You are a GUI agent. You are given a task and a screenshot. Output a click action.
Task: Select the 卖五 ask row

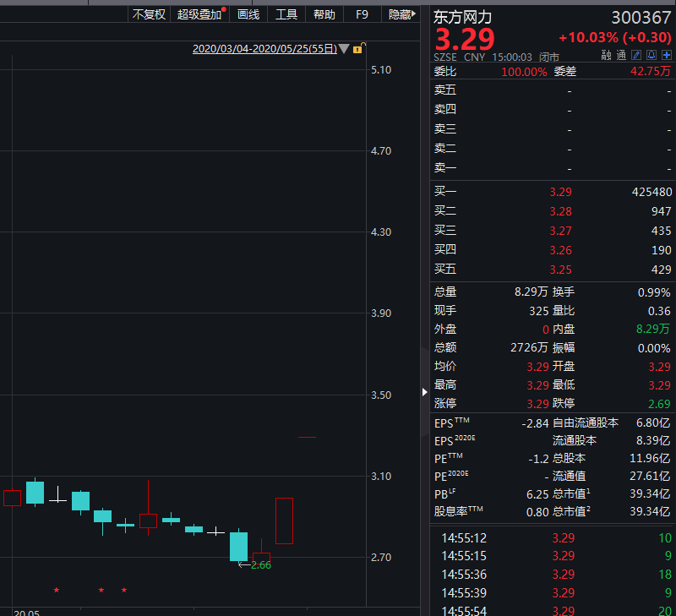[x=553, y=90]
